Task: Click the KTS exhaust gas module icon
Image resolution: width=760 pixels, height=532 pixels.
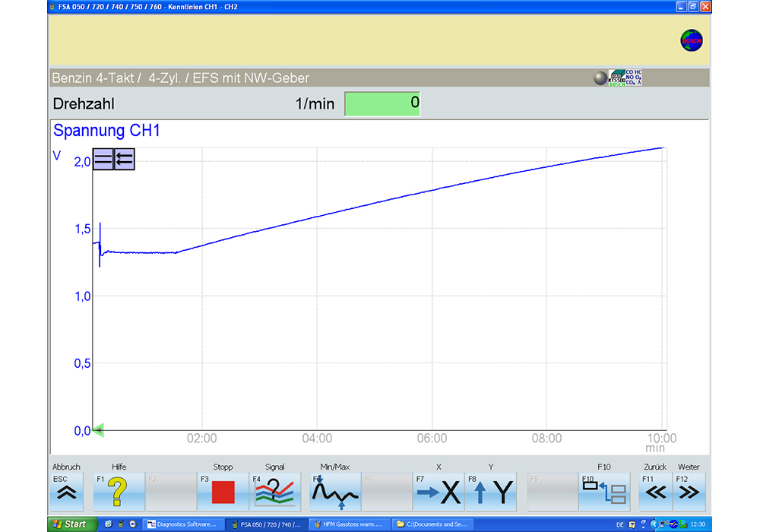Action: (x=625, y=78)
